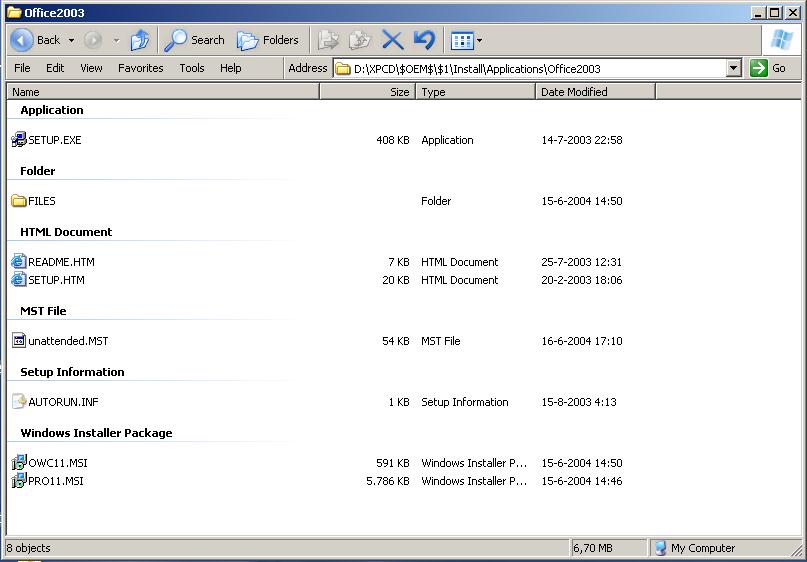This screenshot has height=562, width=807.
Task: Open the Search pane
Action: click(x=195, y=40)
